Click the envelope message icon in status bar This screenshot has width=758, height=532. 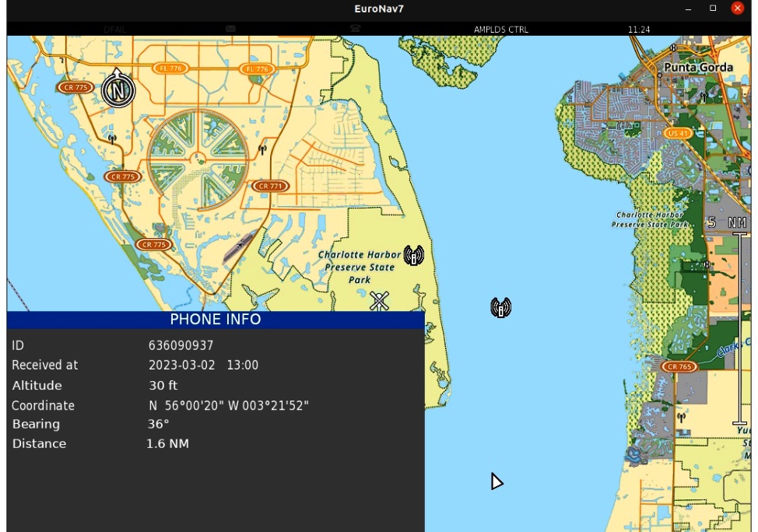(x=231, y=29)
